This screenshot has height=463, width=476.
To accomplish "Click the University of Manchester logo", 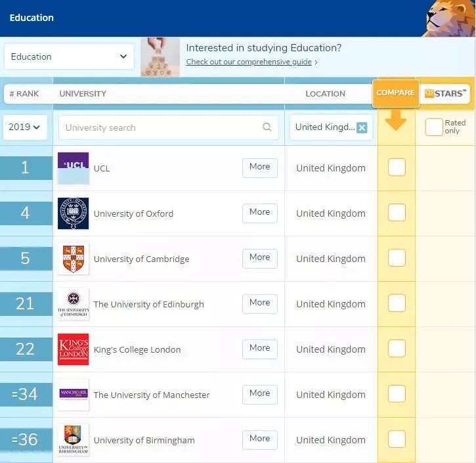I will tap(73, 395).
